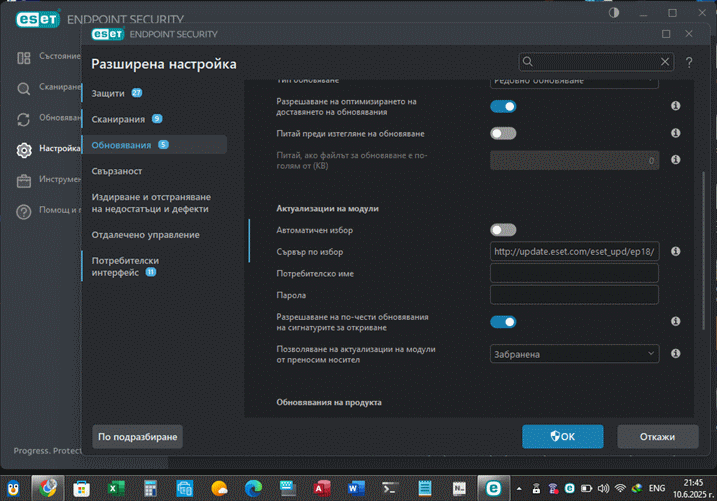The image size is (717, 501).
Task: Open Състояние in the main ESET window sidebar
Action: click(x=49, y=57)
